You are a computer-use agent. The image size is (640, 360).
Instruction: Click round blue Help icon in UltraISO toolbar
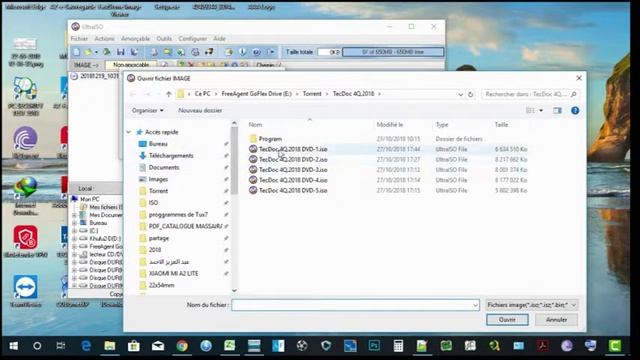coord(256,52)
